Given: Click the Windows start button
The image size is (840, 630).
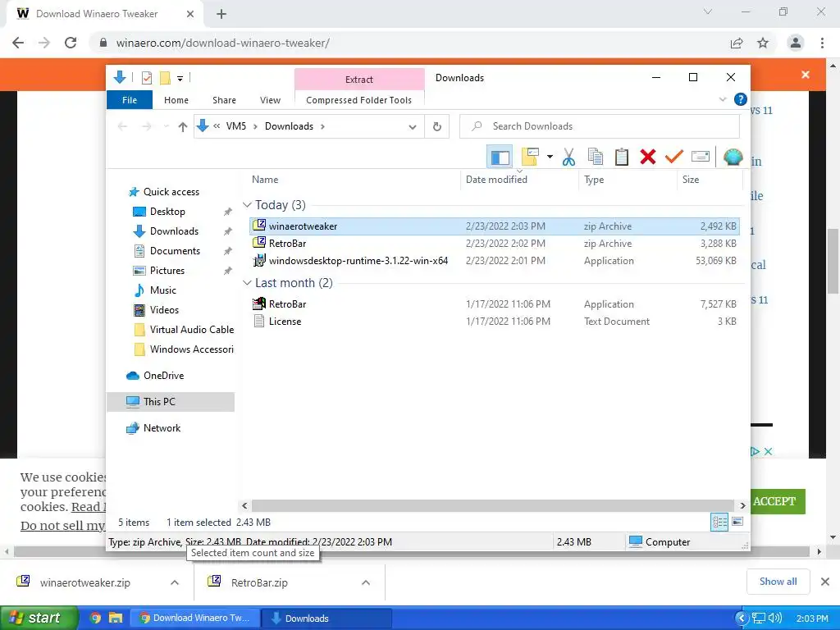Looking at the screenshot, I should (x=39, y=619).
